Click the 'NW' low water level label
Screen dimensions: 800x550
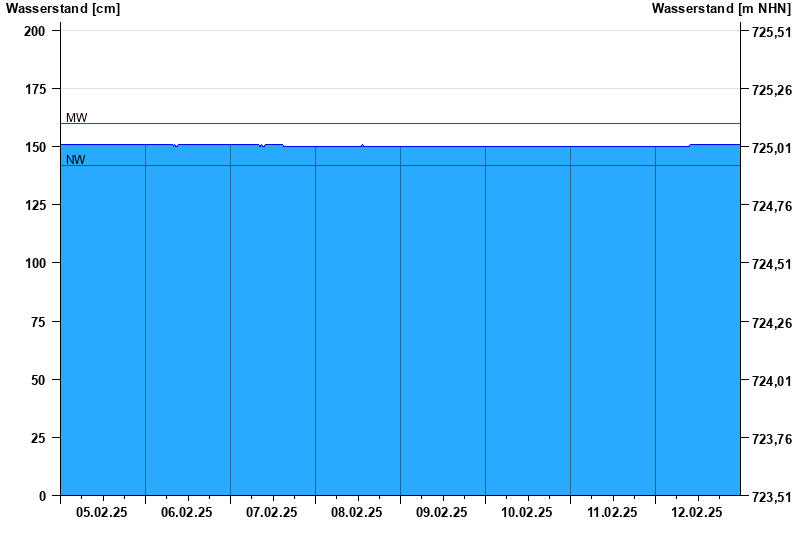(76, 160)
